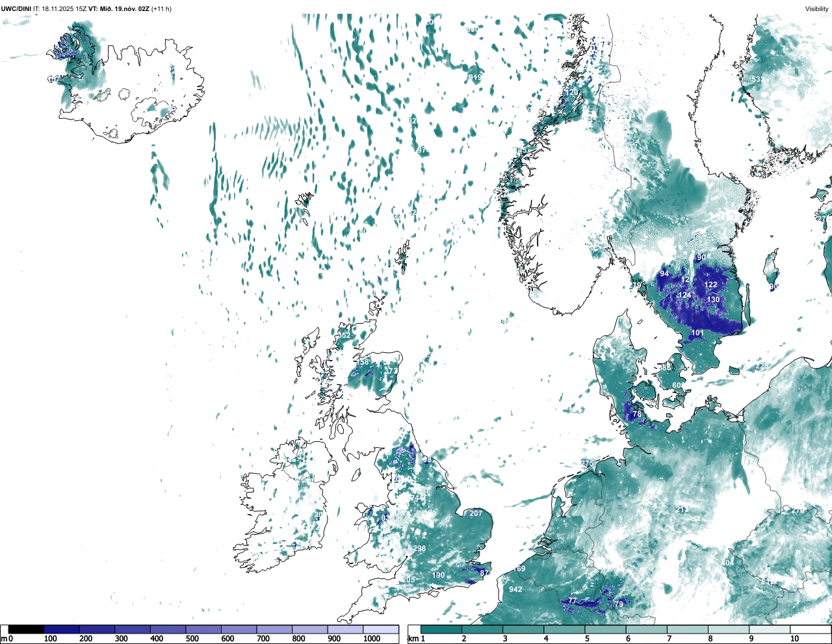This screenshot has width=832, height=644.
Task: Select the palest 1000 m legend swatch
Action: (x=381, y=629)
